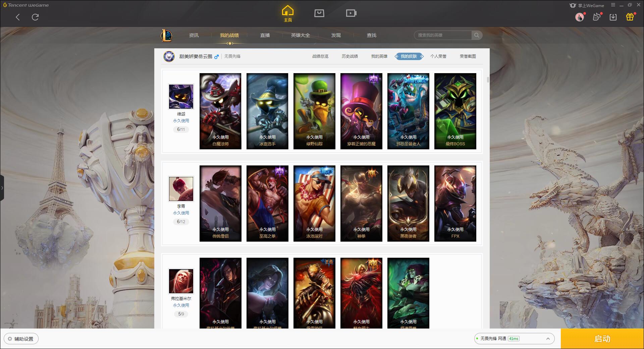
Task: Refresh the page with reload icon
Action: pos(35,17)
